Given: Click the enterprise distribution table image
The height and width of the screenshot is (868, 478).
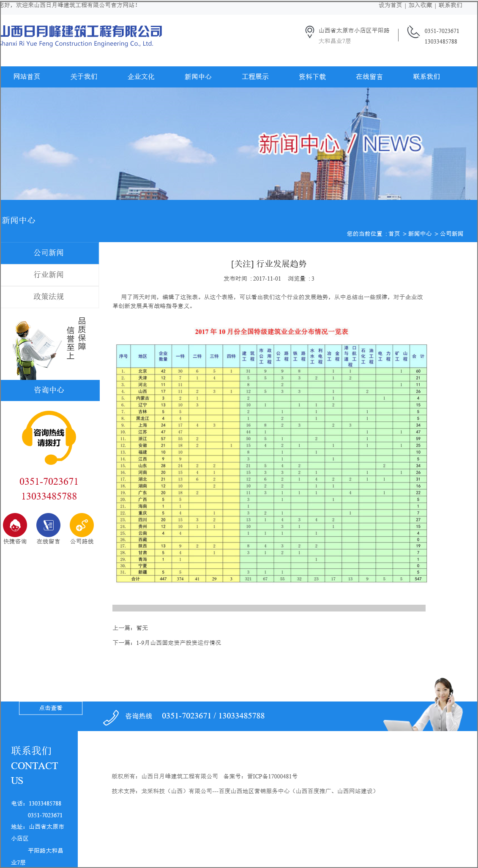Looking at the screenshot, I should [271, 463].
